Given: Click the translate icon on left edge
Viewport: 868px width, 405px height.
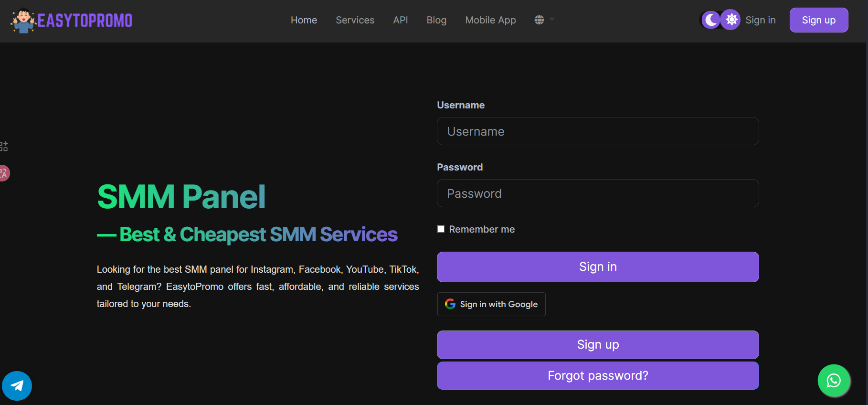Looking at the screenshot, I should coord(4,173).
